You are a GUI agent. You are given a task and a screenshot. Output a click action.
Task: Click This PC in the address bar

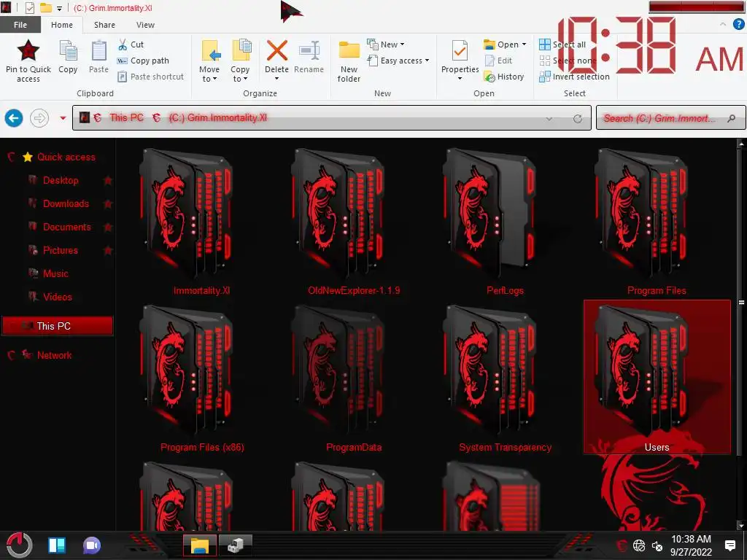point(127,117)
